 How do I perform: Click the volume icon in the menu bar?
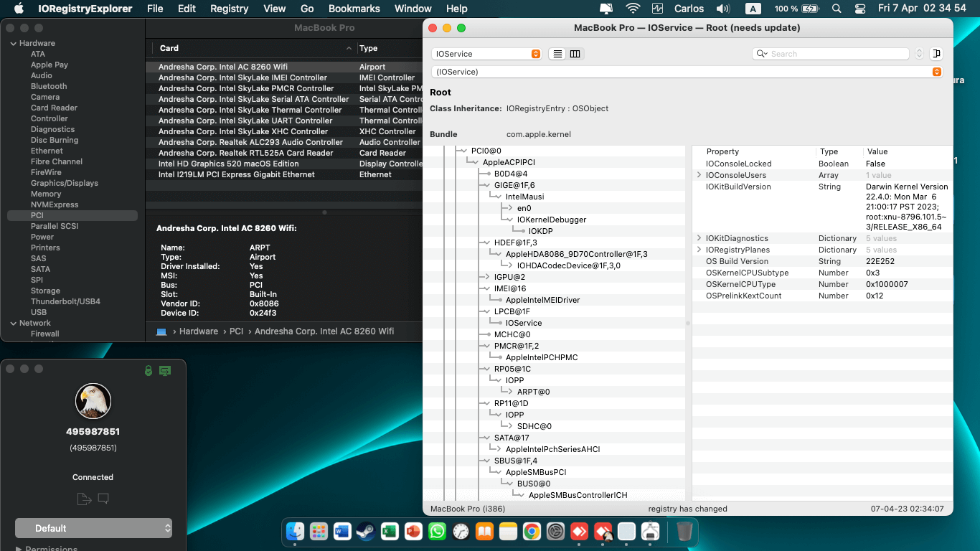point(723,9)
